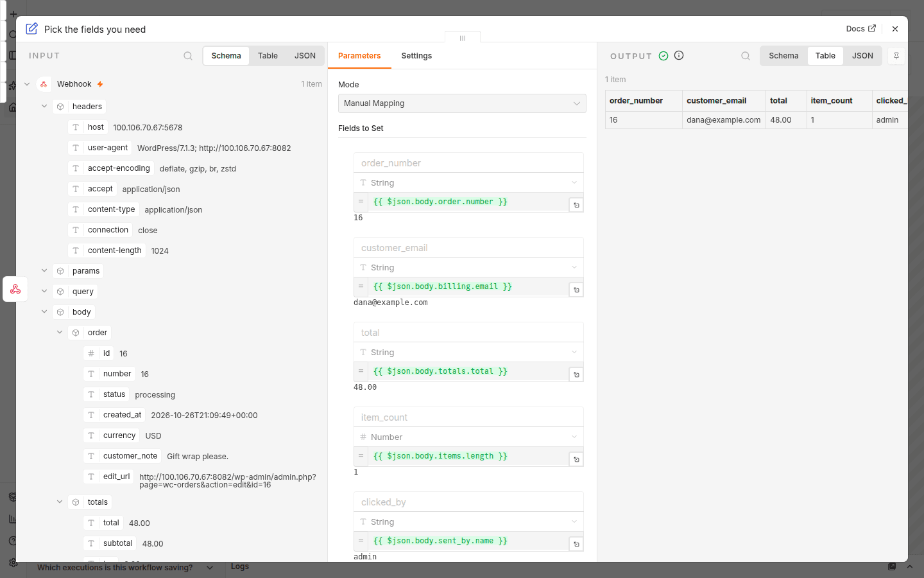Image resolution: width=924 pixels, height=578 pixels.
Task: Select the Parameters tab
Action: [x=359, y=56]
